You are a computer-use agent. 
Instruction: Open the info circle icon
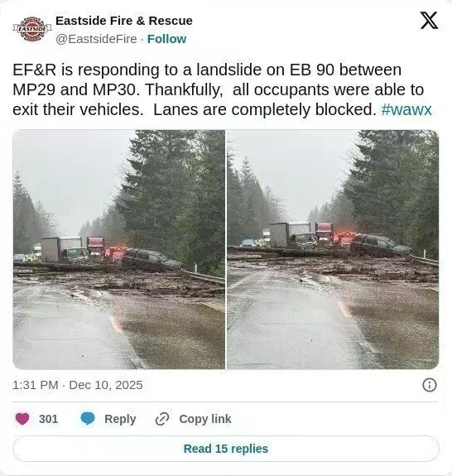(x=430, y=385)
